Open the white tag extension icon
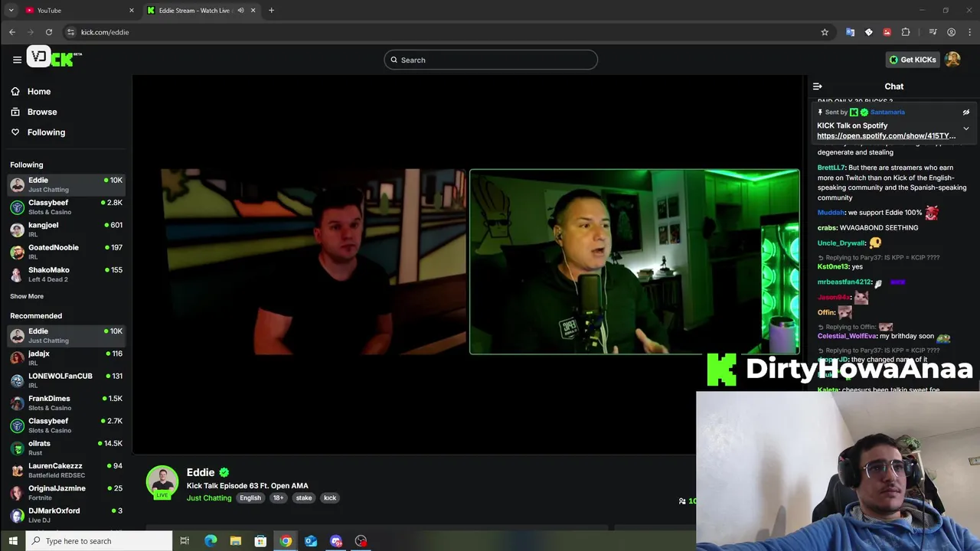The height and width of the screenshot is (551, 980). click(868, 32)
